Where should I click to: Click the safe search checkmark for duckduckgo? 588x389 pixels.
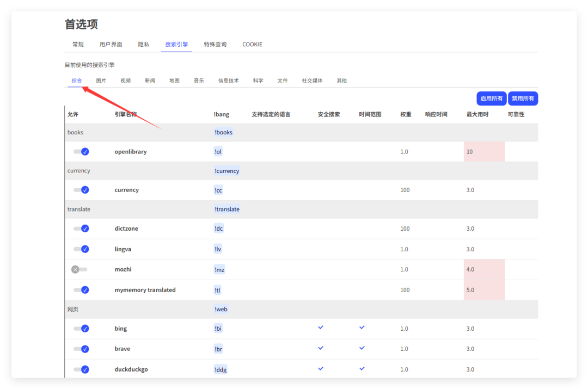click(x=320, y=369)
